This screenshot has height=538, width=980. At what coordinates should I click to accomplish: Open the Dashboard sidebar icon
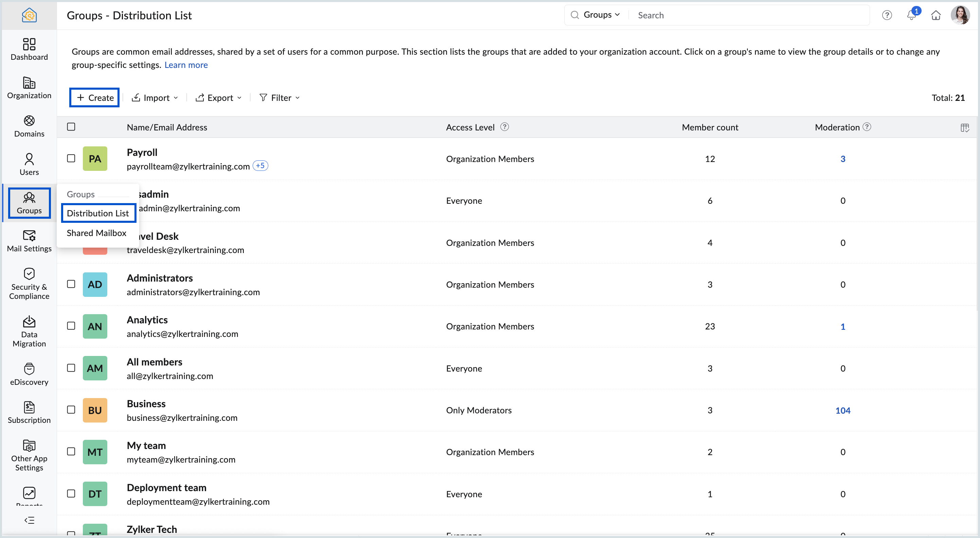29,49
